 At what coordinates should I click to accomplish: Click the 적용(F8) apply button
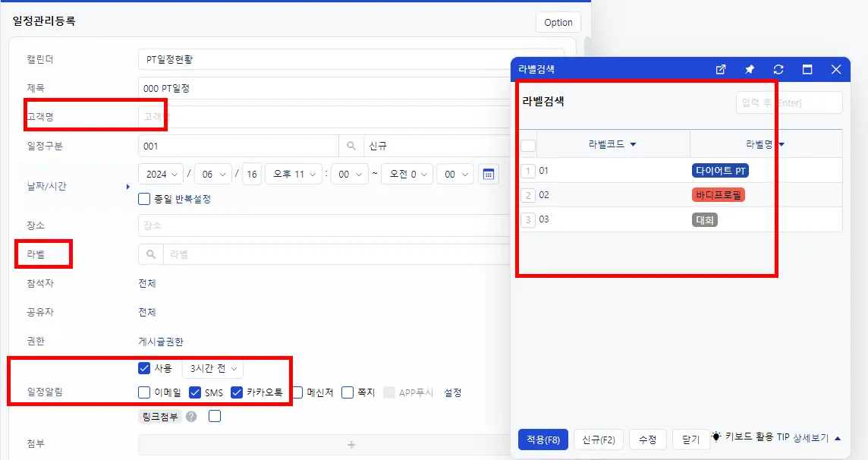[x=543, y=440]
